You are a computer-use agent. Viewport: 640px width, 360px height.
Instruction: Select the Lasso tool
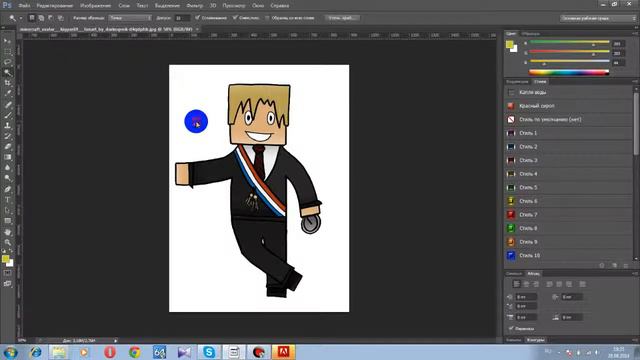tap(7, 62)
